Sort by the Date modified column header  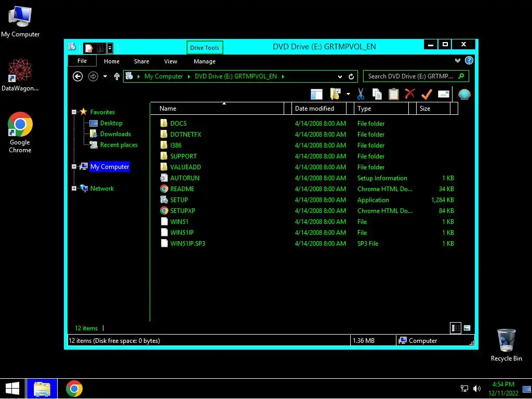pos(319,109)
